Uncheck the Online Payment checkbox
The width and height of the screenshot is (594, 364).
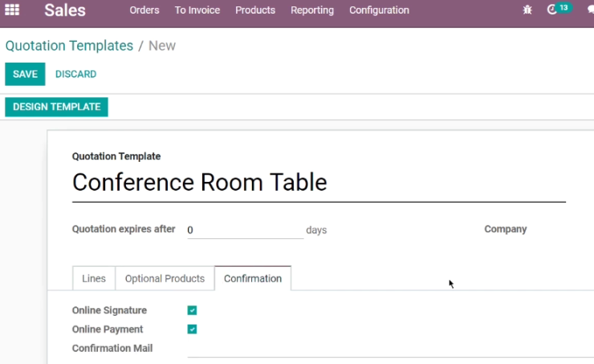pyautogui.click(x=192, y=330)
